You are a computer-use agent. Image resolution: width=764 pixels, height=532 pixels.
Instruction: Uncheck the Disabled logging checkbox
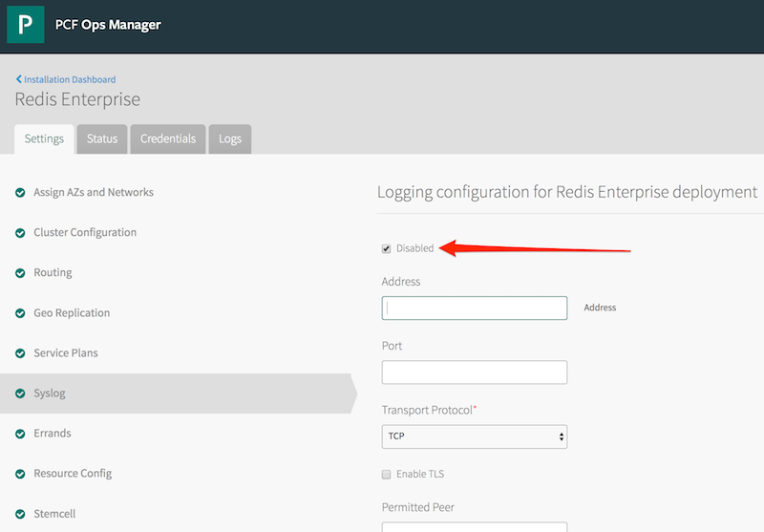point(387,248)
